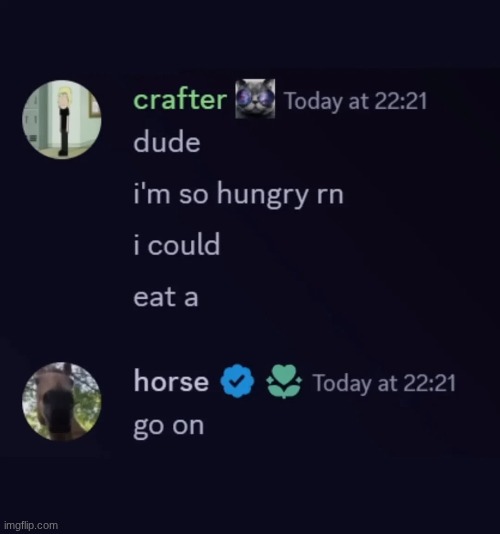This screenshot has width=500, height=534.
Task: Open crafter's profile avatar
Action: [x=62, y=120]
